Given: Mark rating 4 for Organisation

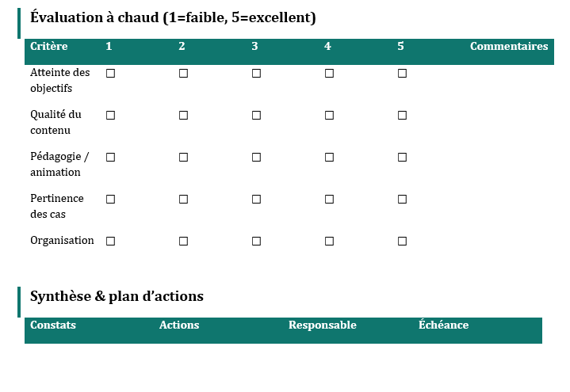Looking at the screenshot, I should click(329, 241).
